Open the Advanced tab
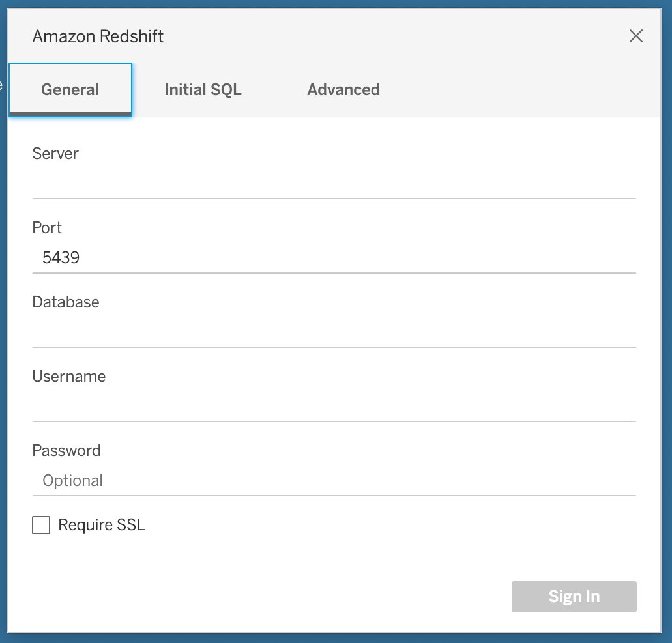 click(x=343, y=89)
